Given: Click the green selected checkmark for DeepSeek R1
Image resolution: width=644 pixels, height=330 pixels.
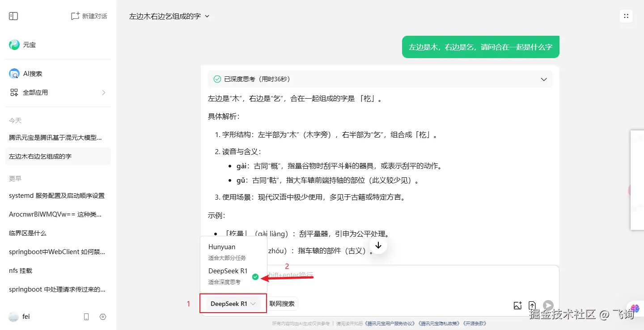Looking at the screenshot, I should (255, 277).
